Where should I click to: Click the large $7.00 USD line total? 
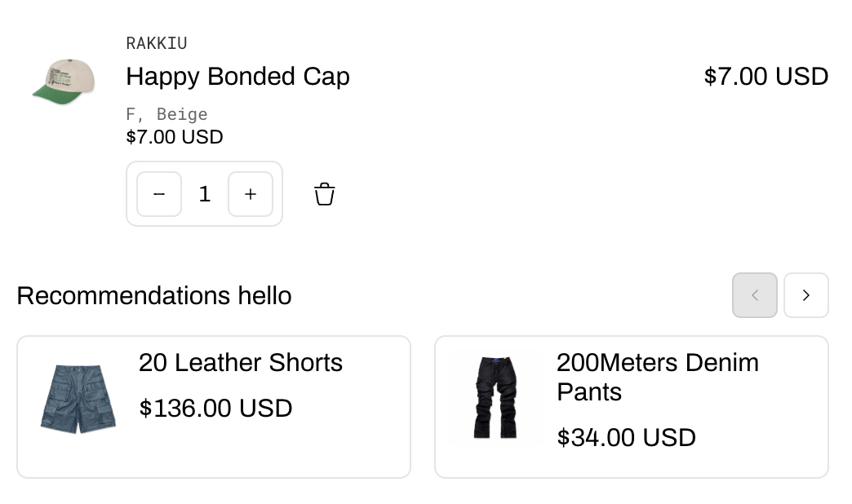coord(765,77)
